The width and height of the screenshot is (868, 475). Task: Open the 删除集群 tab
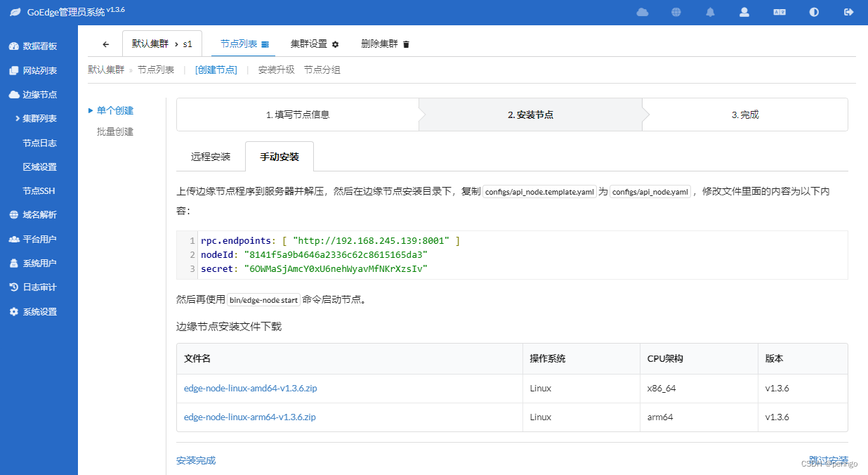click(385, 44)
